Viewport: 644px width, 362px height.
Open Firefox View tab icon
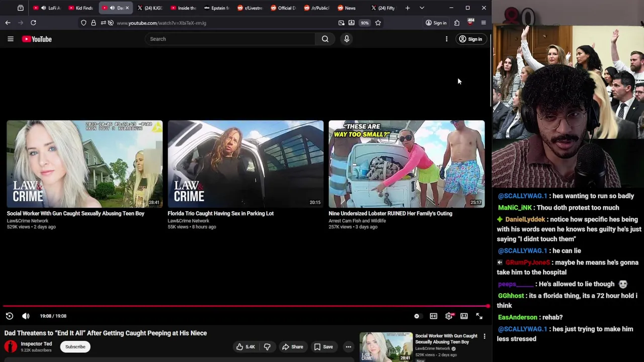[21, 8]
